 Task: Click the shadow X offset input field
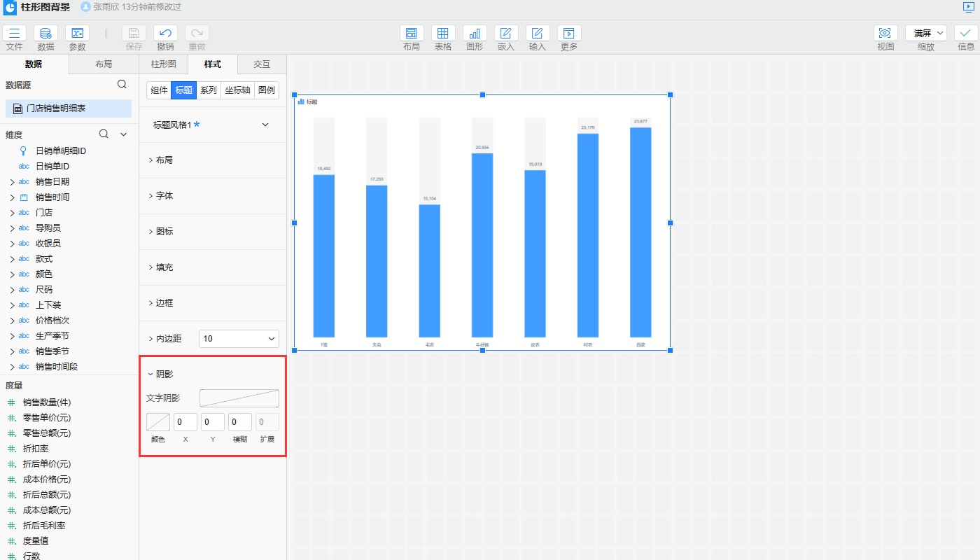point(185,422)
